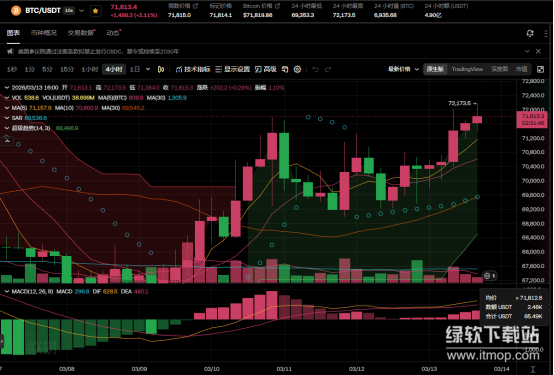
Task: Open 技术指标 indicators panel
Action: (193, 69)
